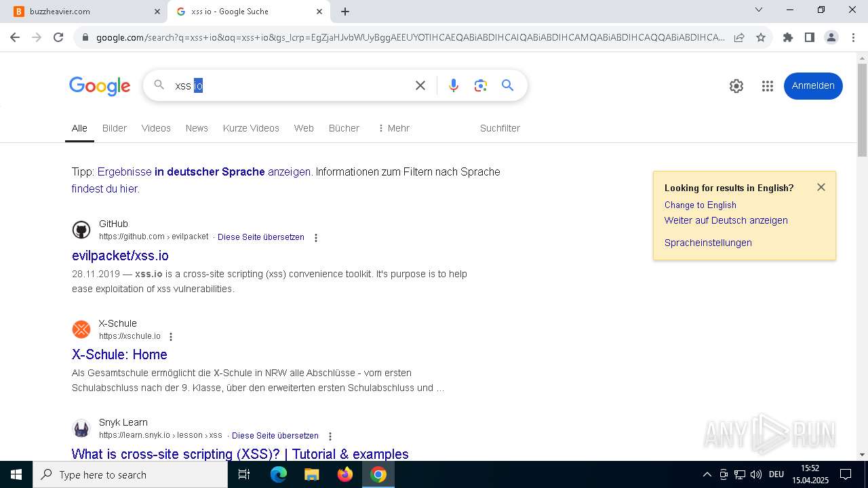The image size is (868, 488).
Task: Click Ergebnisse in deutscher Sprache anzeigen
Action: 204,172
